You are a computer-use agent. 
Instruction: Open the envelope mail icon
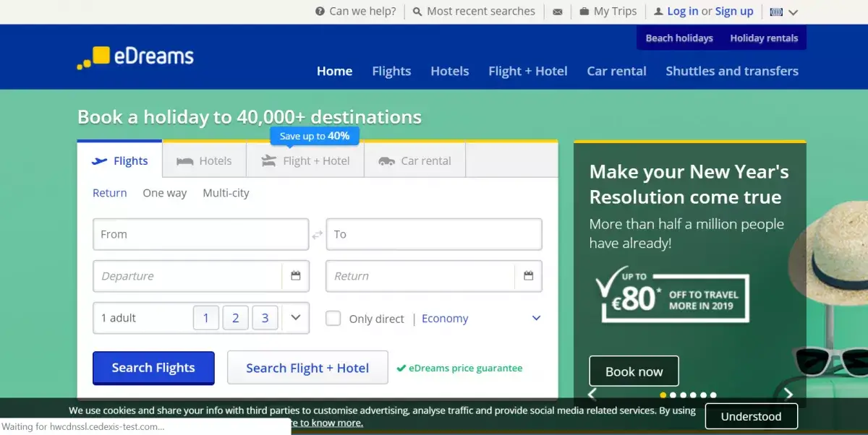pyautogui.click(x=558, y=12)
